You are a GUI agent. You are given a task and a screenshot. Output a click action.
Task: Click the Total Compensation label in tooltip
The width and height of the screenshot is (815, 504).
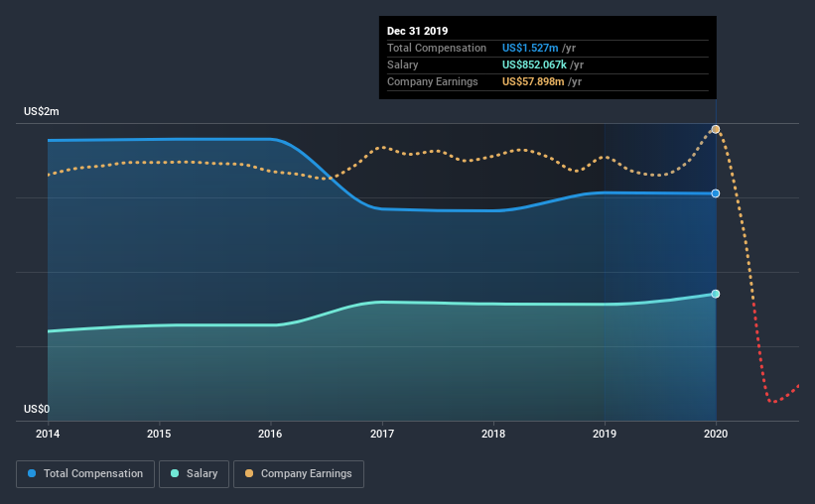tap(437, 48)
